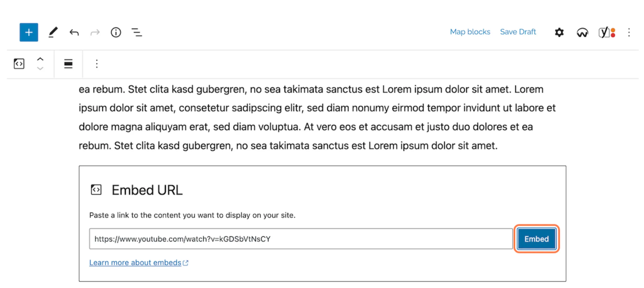Open the Yoast SEO panel icon
The height and width of the screenshot is (288, 644).
[607, 32]
